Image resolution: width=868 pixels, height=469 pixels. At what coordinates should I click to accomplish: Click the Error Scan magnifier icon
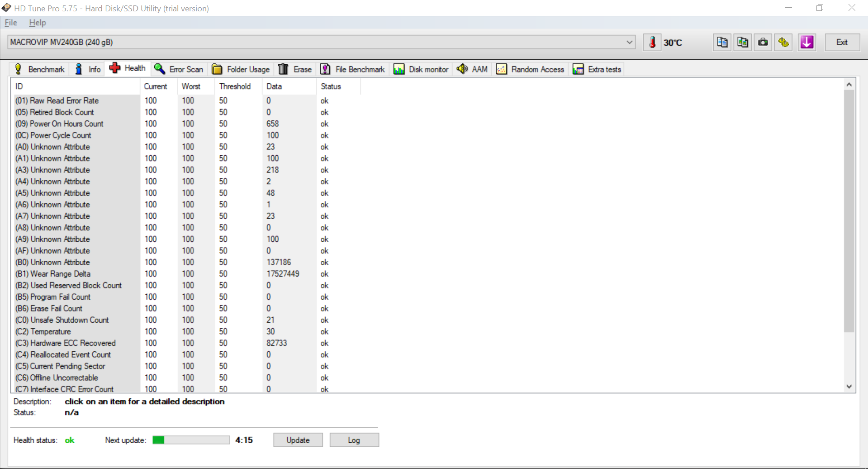point(159,69)
